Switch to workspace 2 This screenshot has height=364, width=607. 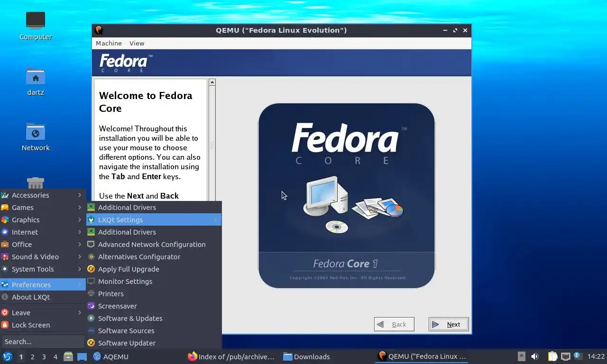coord(32,357)
